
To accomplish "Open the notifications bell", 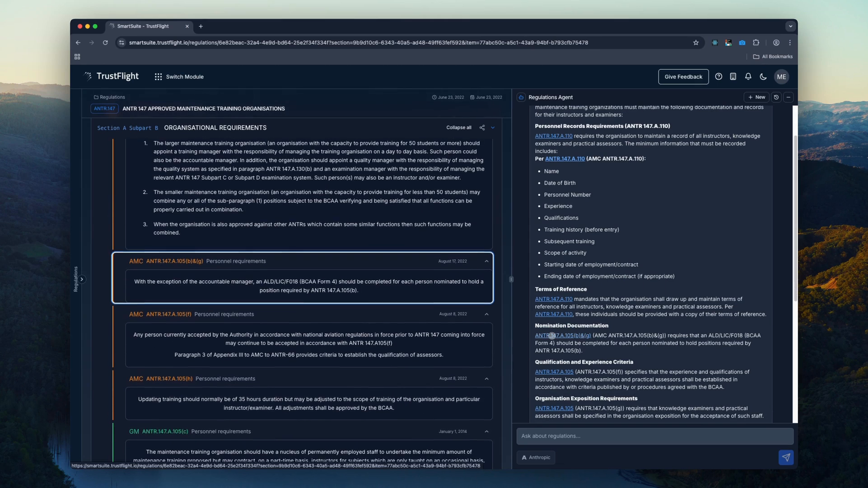I will point(748,77).
